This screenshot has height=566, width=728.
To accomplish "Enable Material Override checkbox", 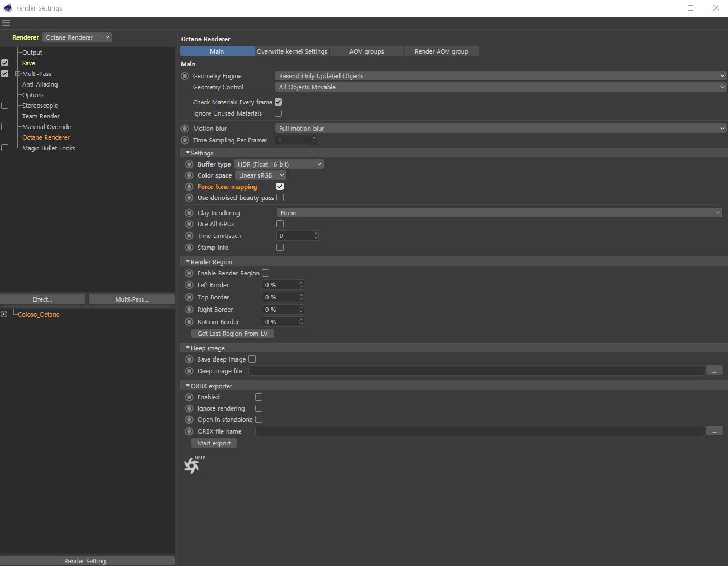I will (4, 127).
